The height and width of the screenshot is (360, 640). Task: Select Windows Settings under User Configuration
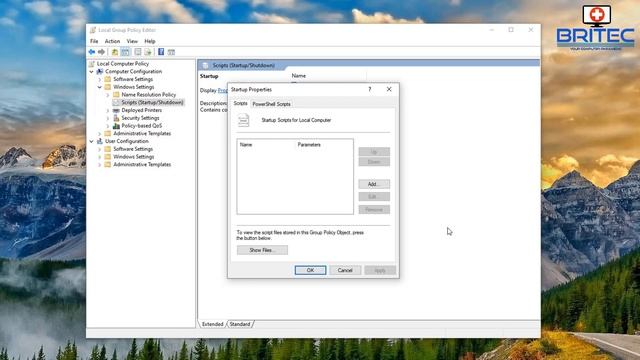click(133, 157)
